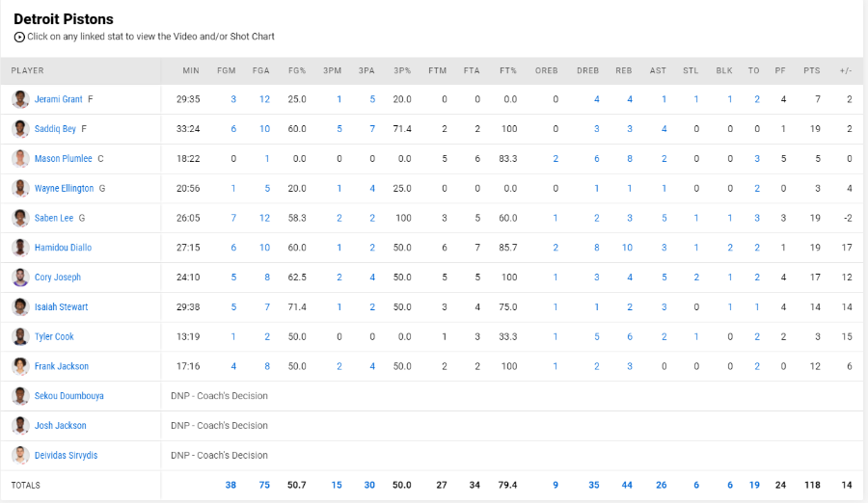Click the AST column header

point(658,71)
